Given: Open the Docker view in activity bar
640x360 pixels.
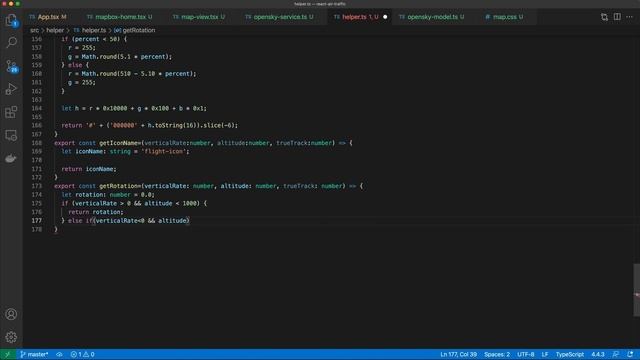Looking at the screenshot, I should [11, 158].
